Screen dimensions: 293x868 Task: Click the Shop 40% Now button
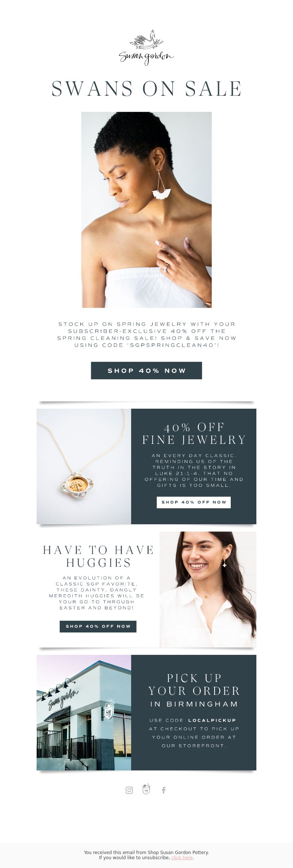click(x=146, y=371)
